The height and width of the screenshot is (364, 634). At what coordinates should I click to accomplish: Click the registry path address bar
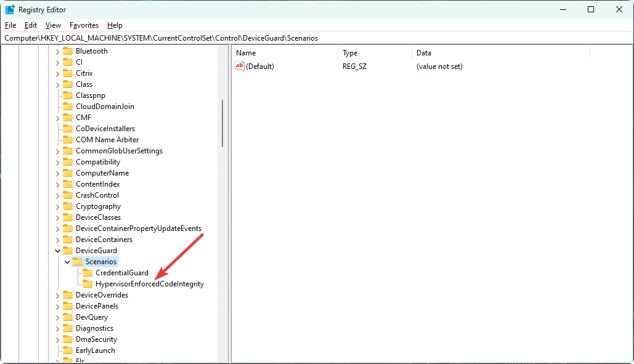(317, 38)
